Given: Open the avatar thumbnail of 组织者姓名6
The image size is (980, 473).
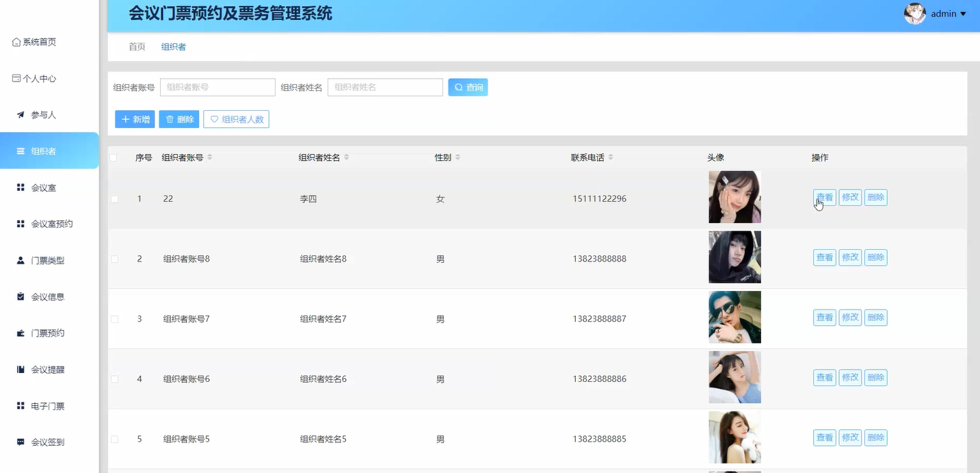Looking at the screenshot, I should point(734,377).
